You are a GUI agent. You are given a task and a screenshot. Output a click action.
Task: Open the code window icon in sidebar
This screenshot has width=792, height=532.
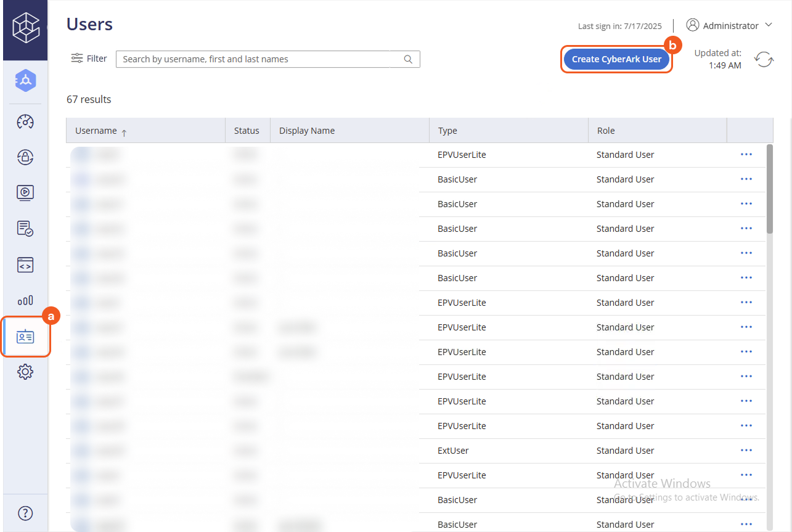[x=25, y=265]
